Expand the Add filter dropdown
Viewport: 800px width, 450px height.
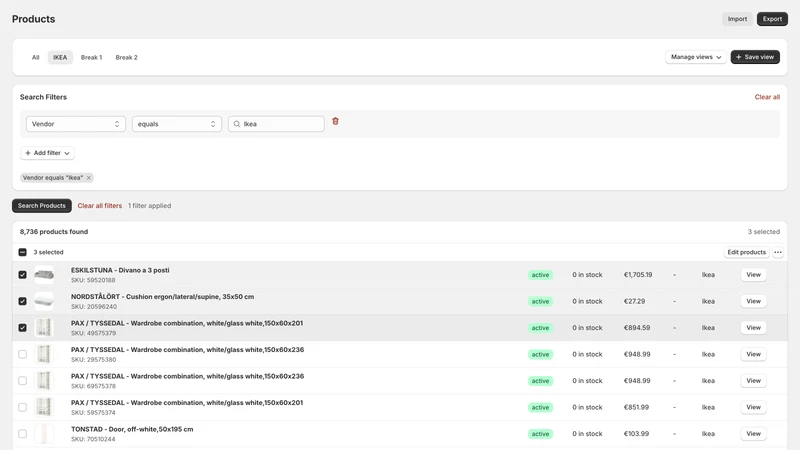click(47, 153)
